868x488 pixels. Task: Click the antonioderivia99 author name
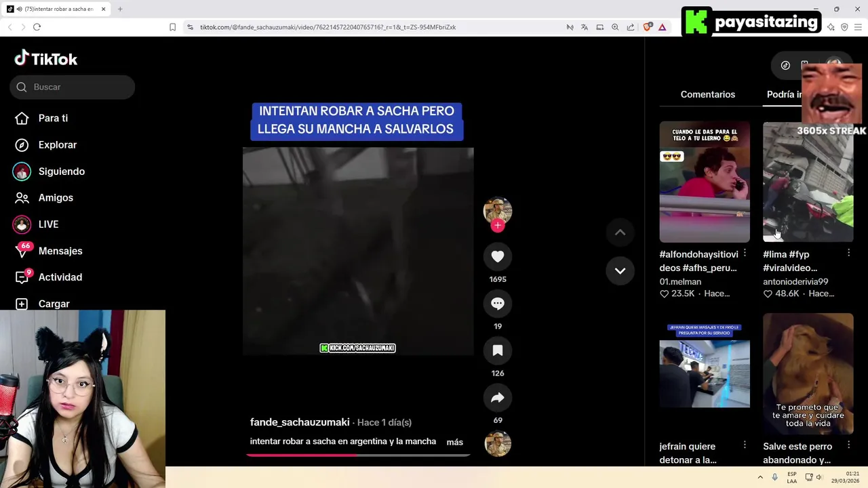pos(795,281)
